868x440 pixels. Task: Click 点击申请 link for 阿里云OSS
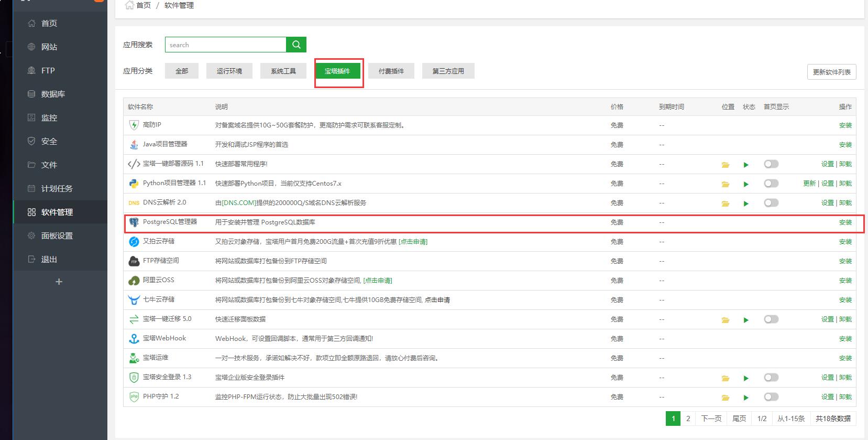[378, 281]
